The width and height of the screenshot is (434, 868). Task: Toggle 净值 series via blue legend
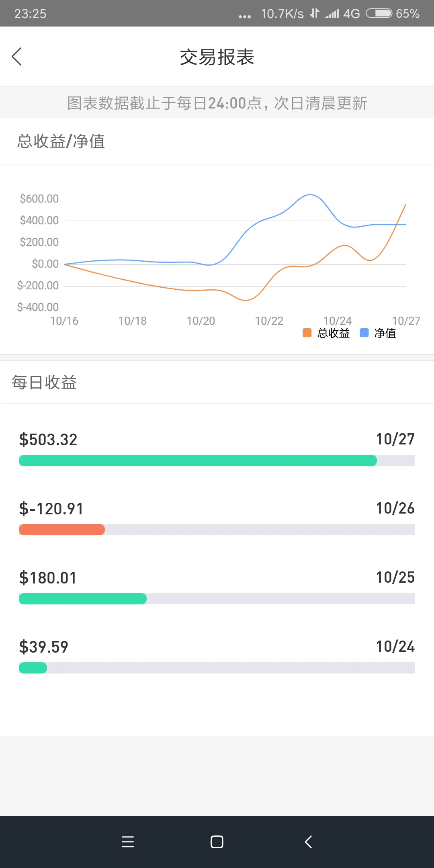[x=364, y=333]
